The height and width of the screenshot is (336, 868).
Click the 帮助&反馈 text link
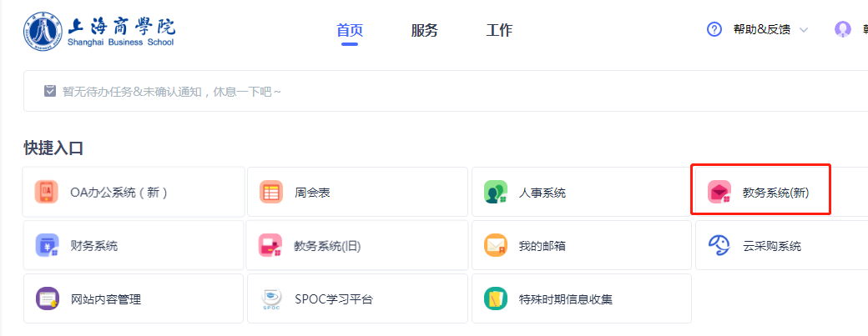click(761, 31)
